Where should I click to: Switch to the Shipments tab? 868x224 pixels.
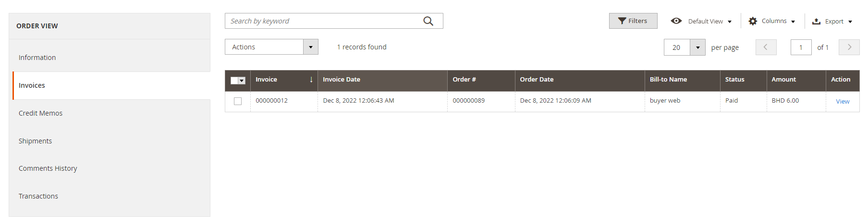(35, 141)
